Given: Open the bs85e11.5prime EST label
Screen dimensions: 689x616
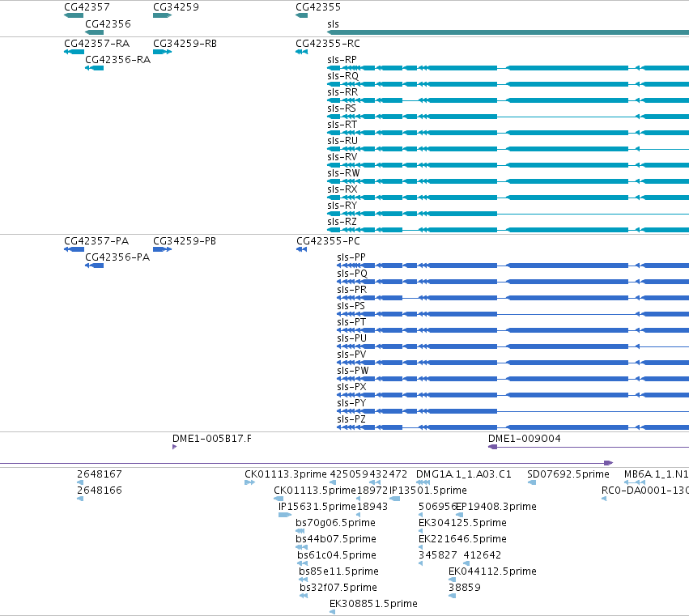Looking at the screenshot, I should tap(338, 571).
